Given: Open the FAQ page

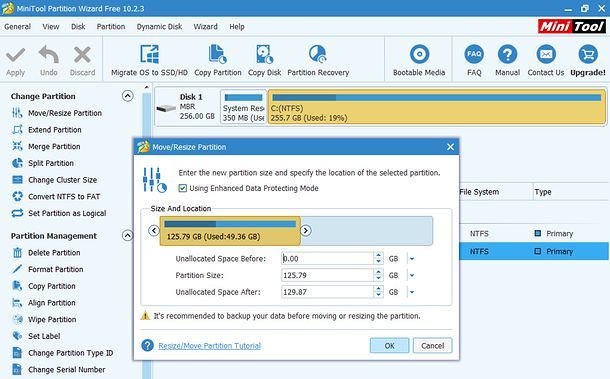Looking at the screenshot, I should (474, 60).
